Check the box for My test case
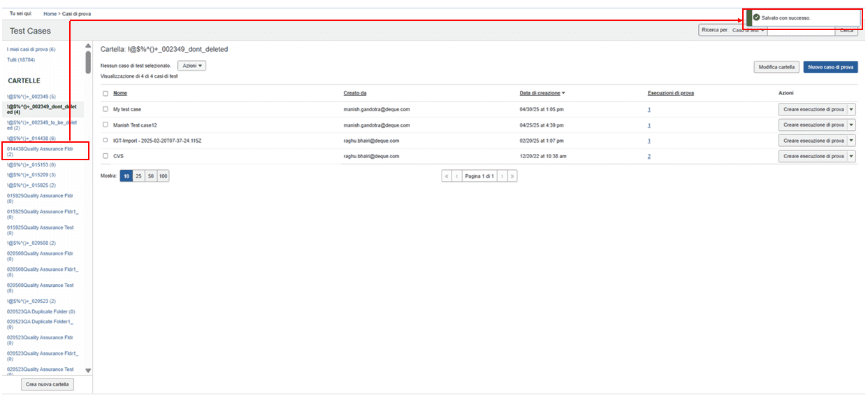Viewport: 868px width, 396px height. tap(106, 109)
